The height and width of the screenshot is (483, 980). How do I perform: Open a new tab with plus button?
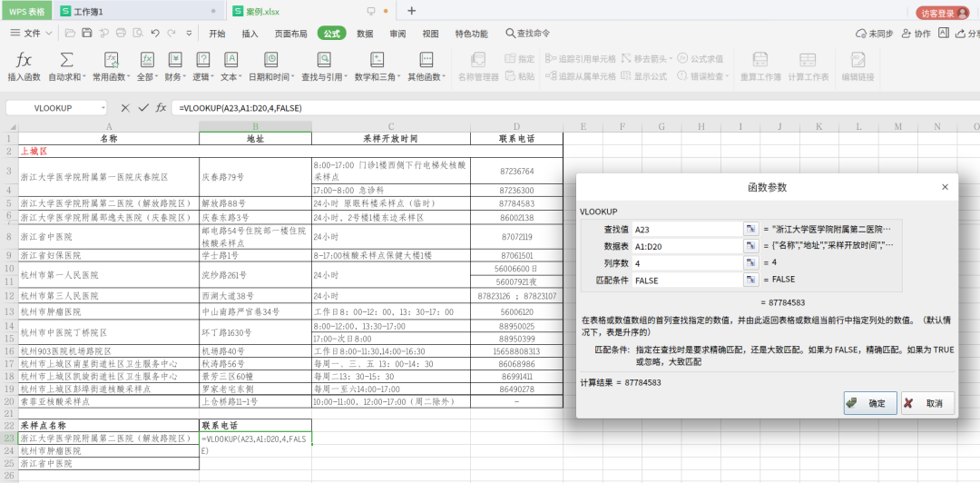click(x=411, y=11)
